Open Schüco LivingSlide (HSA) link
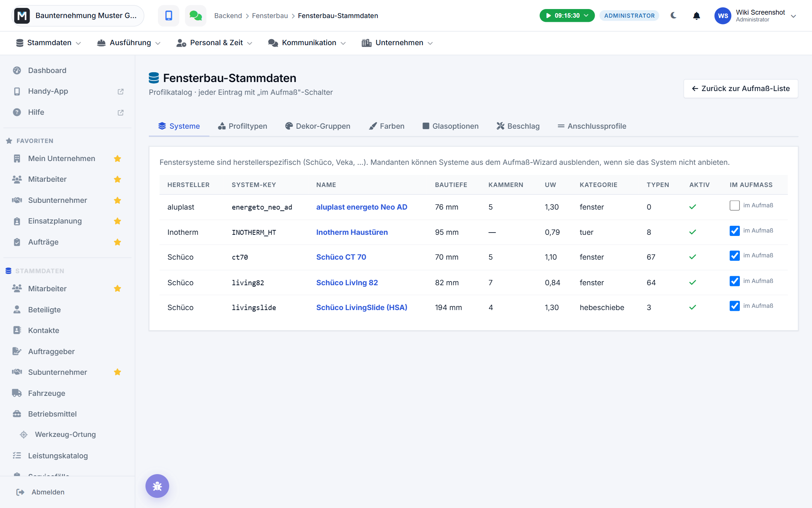Image resolution: width=812 pixels, height=508 pixels. pos(362,307)
